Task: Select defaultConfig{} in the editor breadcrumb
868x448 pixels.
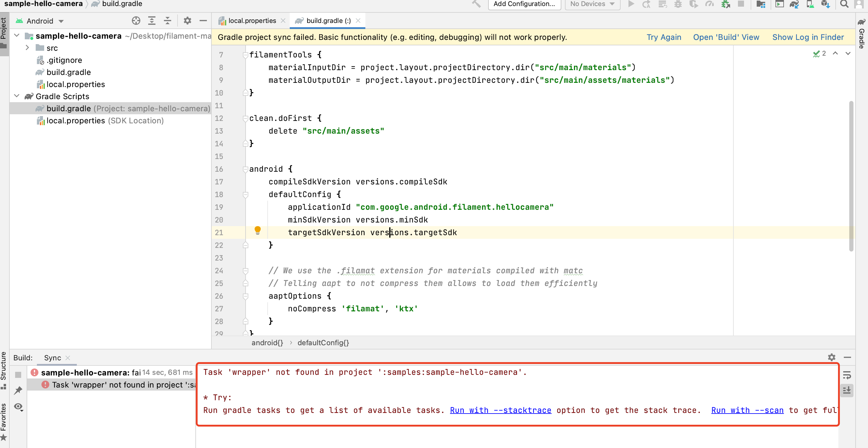Action: point(323,342)
